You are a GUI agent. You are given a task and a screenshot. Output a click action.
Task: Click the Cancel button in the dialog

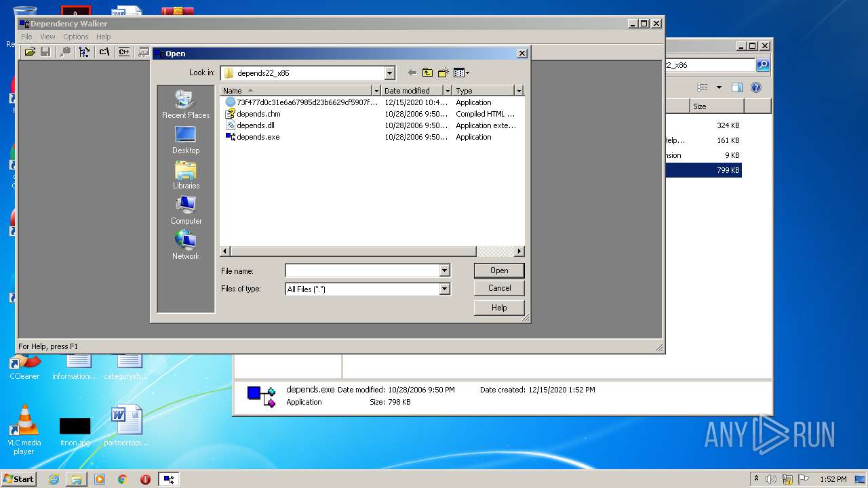point(499,288)
